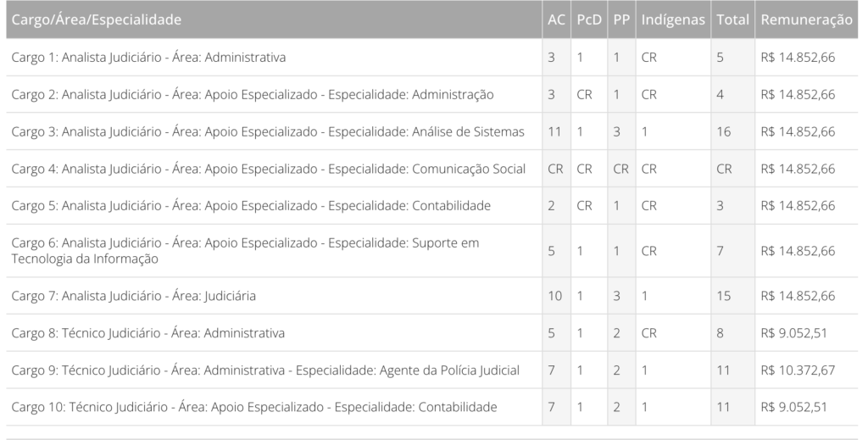Click the AC column header
This screenshot has width=868, height=440.
click(556, 19)
